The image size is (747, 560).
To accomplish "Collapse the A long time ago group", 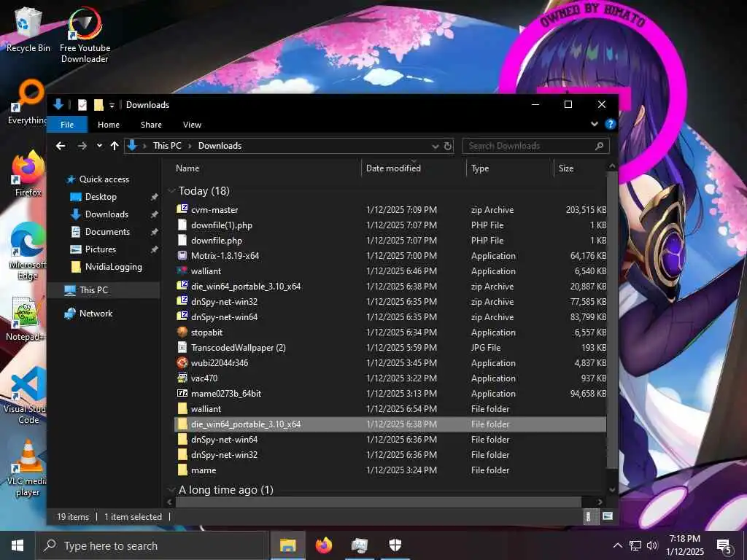I will (x=171, y=489).
